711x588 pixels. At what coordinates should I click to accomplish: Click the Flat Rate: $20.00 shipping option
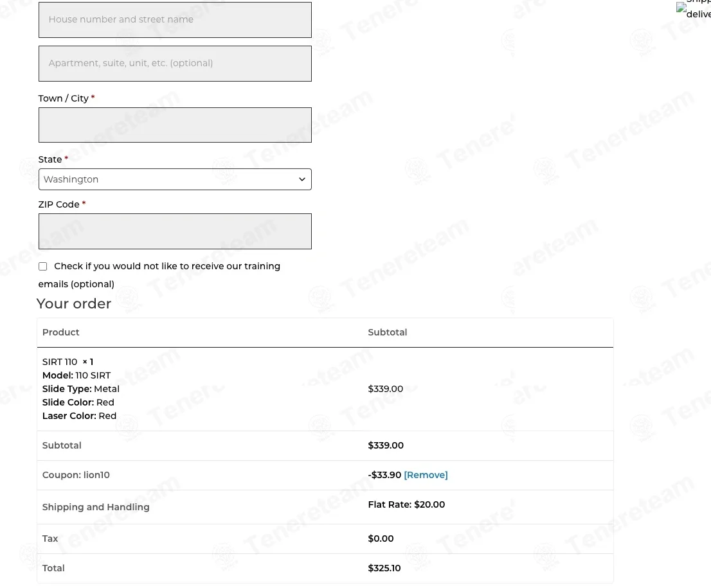point(406,504)
